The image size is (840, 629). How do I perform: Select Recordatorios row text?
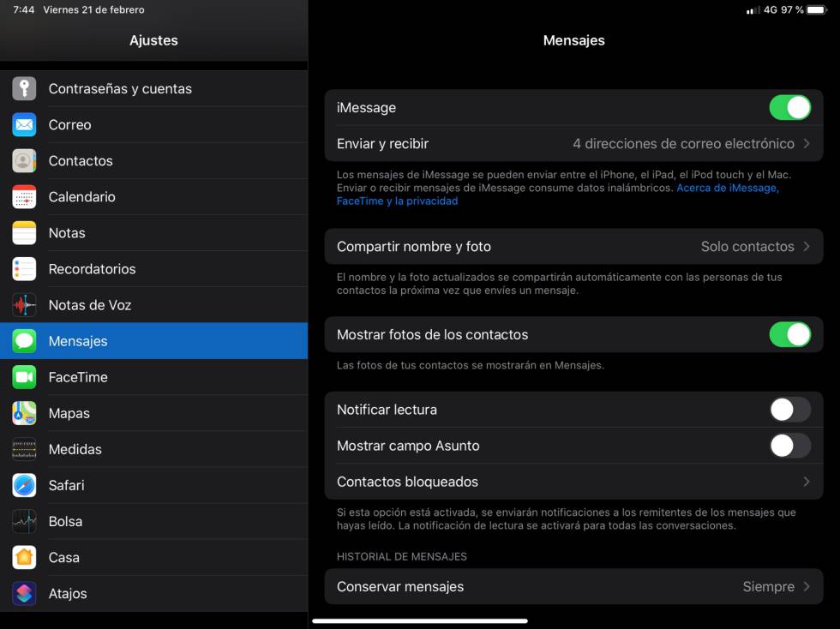pos(93,269)
